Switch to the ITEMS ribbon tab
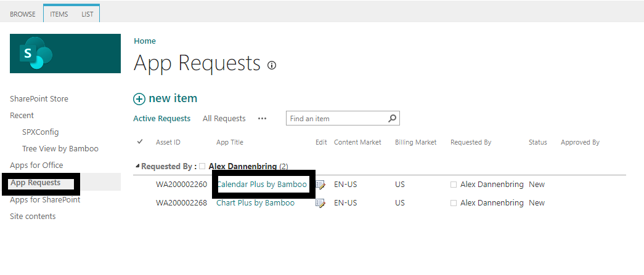The height and width of the screenshot is (275, 644). pos(59,14)
